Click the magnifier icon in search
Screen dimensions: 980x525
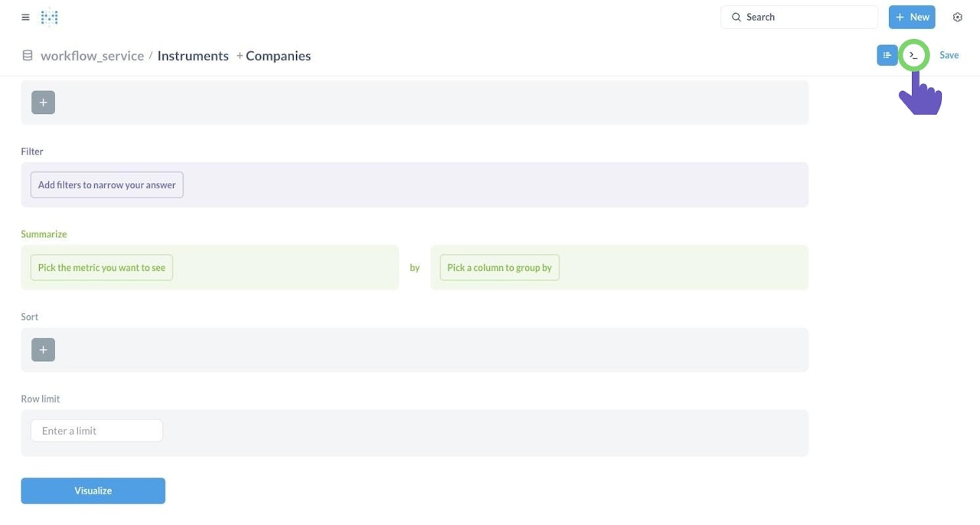coord(737,17)
